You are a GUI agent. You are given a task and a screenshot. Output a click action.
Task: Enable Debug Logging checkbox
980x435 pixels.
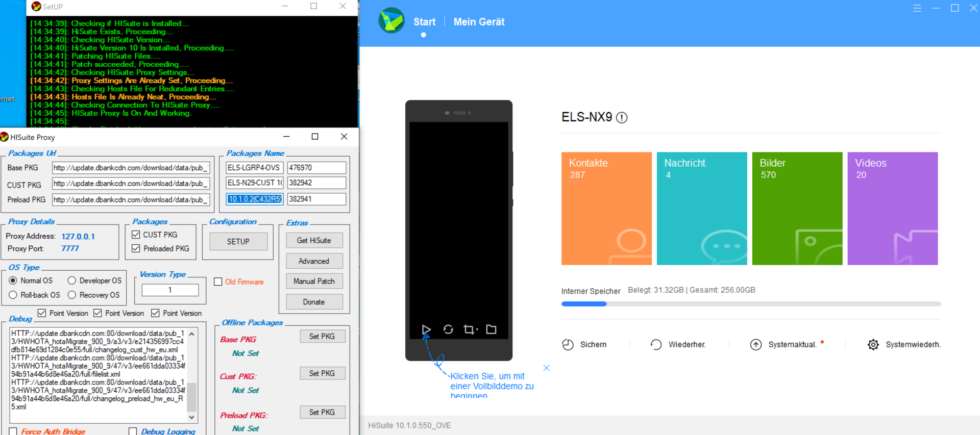(x=133, y=431)
